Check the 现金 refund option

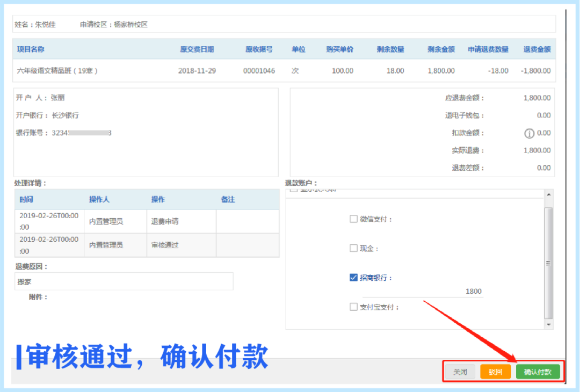tap(353, 249)
